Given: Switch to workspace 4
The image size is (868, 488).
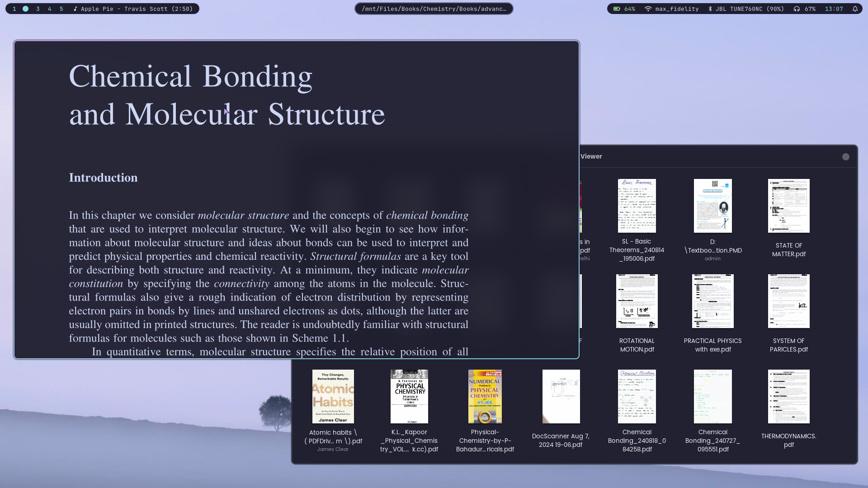Looking at the screenshot, I should point(50,9).
